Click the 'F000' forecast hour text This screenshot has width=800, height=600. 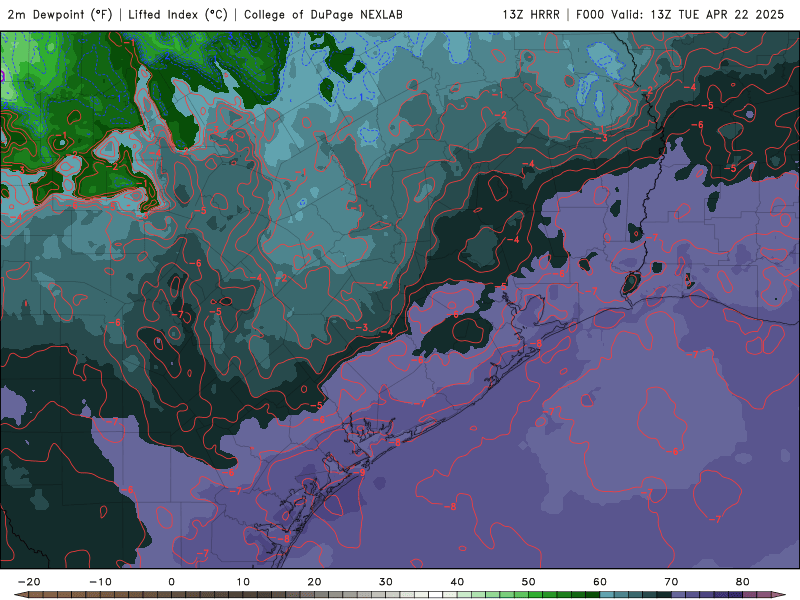point(591,14)
